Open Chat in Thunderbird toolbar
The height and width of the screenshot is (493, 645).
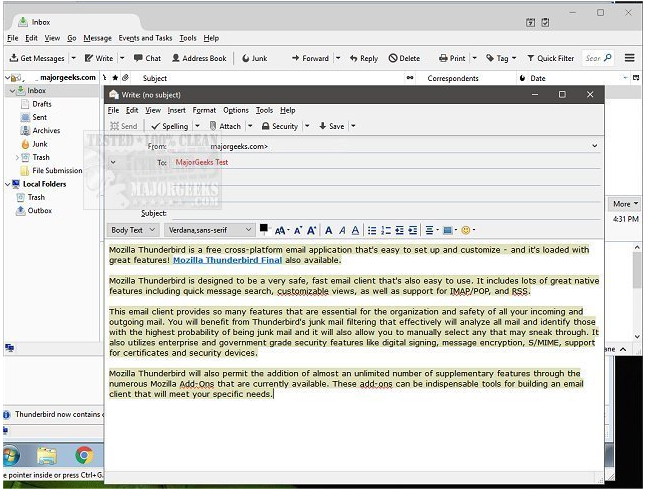coord(147,58)
